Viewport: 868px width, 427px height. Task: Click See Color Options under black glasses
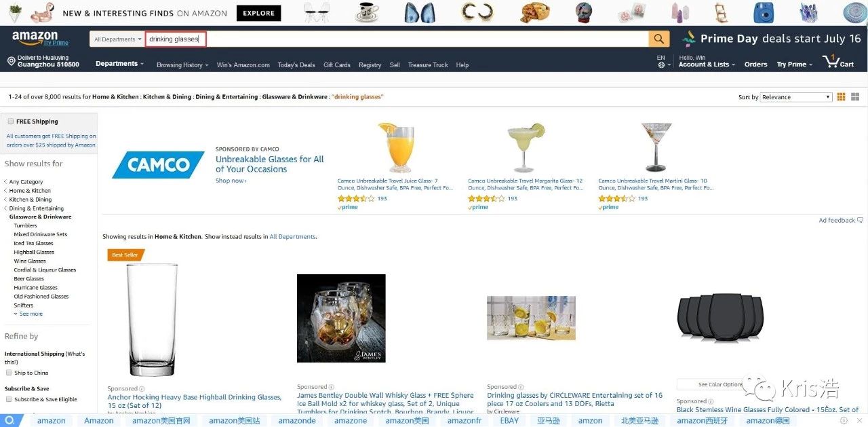click(721, 385)
